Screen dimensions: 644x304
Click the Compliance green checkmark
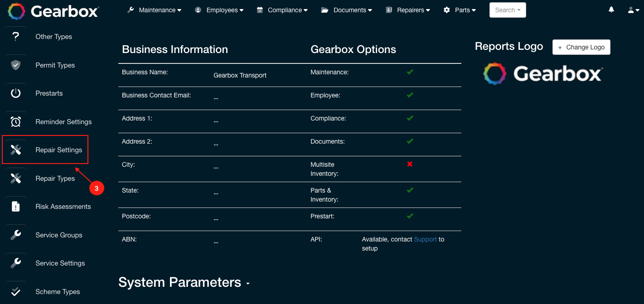click(410, 118)
